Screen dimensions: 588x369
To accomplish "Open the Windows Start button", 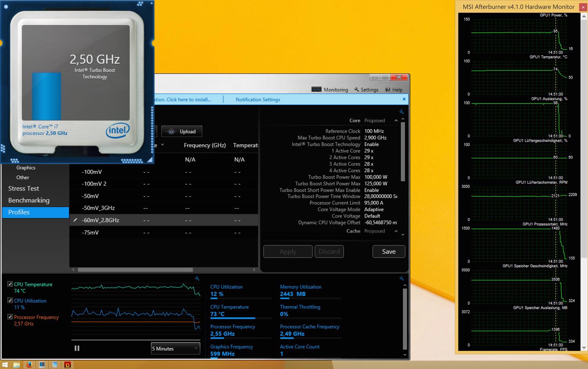I will click(x=5, y=365).
